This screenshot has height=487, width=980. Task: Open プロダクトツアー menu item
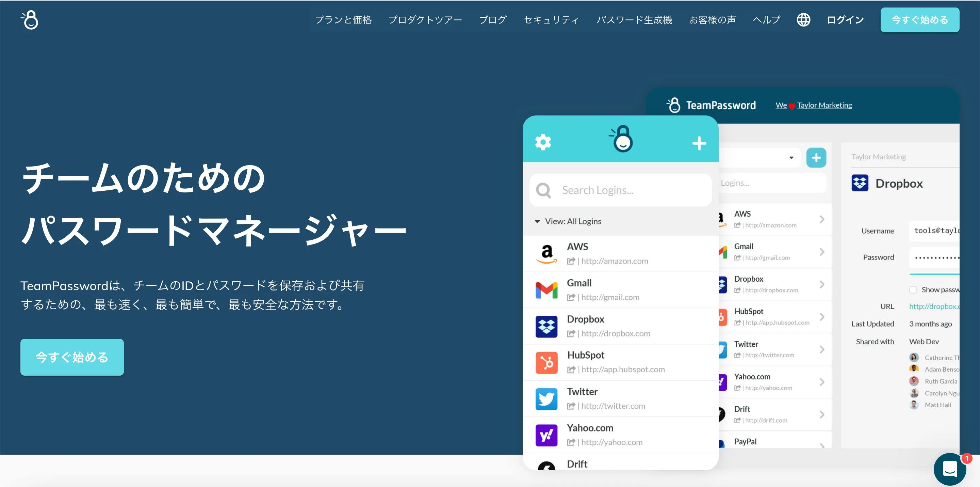click(425, 20)
